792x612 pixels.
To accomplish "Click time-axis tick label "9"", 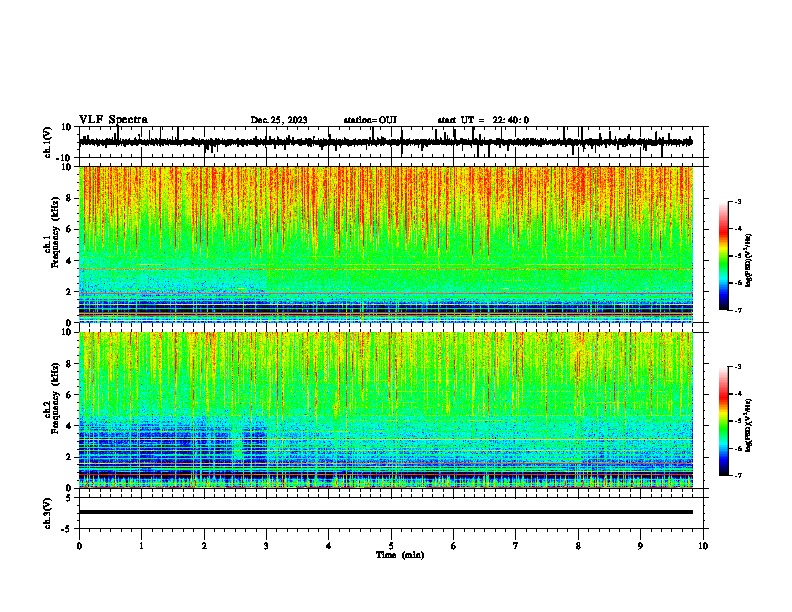I will pyautogui.click(x=640, y=546).
